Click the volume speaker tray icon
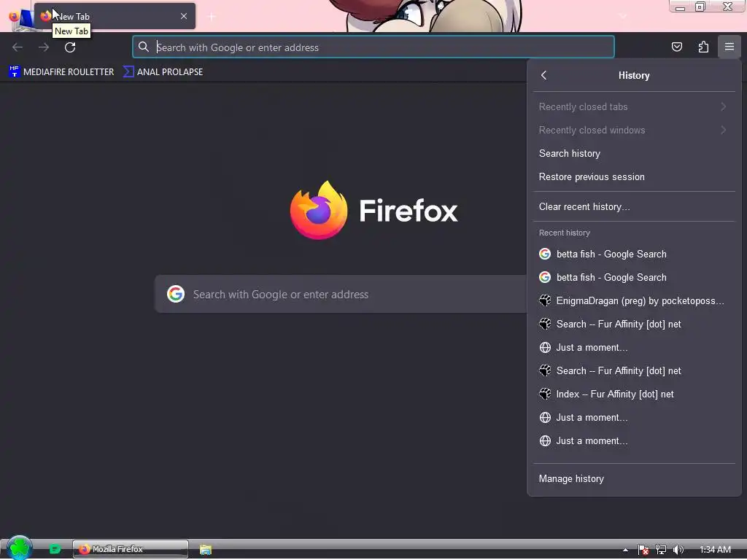Image resolution: width=747 pixels, height=560 pixels. pos(678,550)
